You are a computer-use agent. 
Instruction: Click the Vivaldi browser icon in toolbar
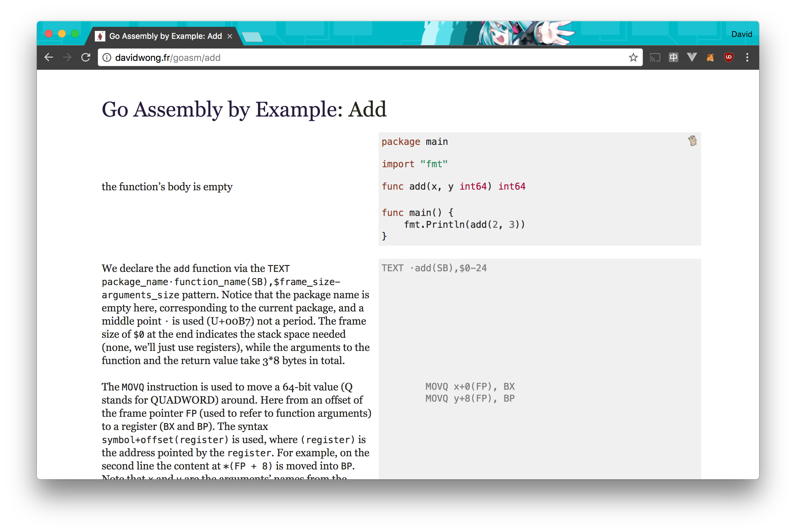692,58
